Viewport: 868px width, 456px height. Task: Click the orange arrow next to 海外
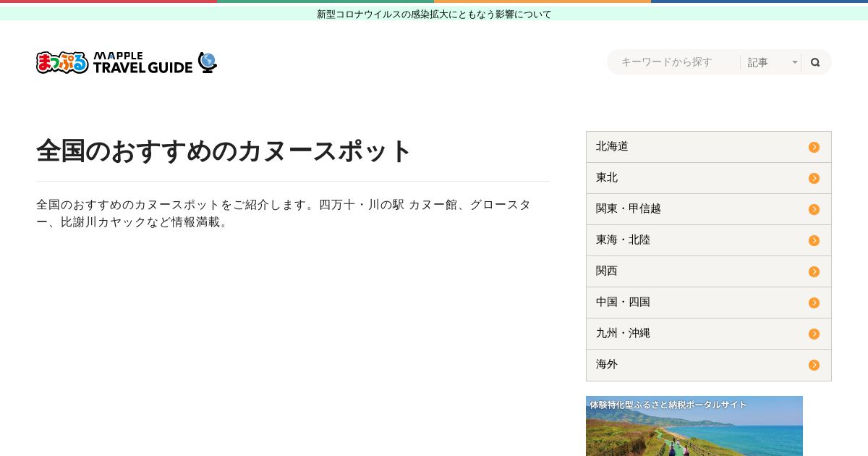[x=814, y=365]
